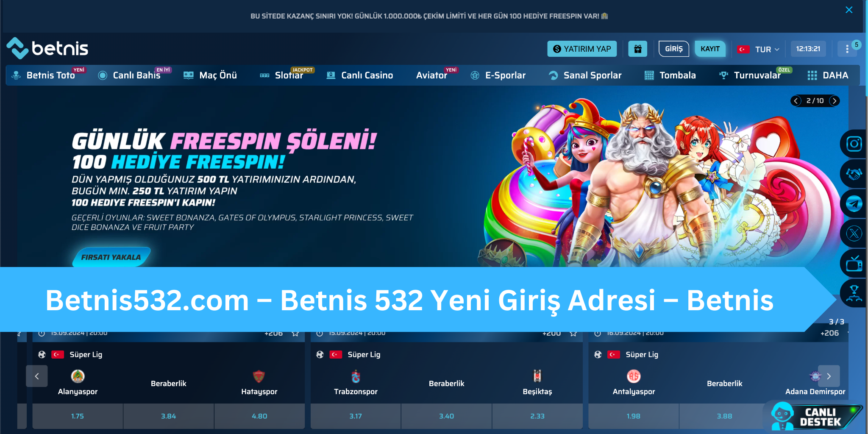Open E-Sporlar menu item
Screen dimensions: 868x434
tap(498, 75)
